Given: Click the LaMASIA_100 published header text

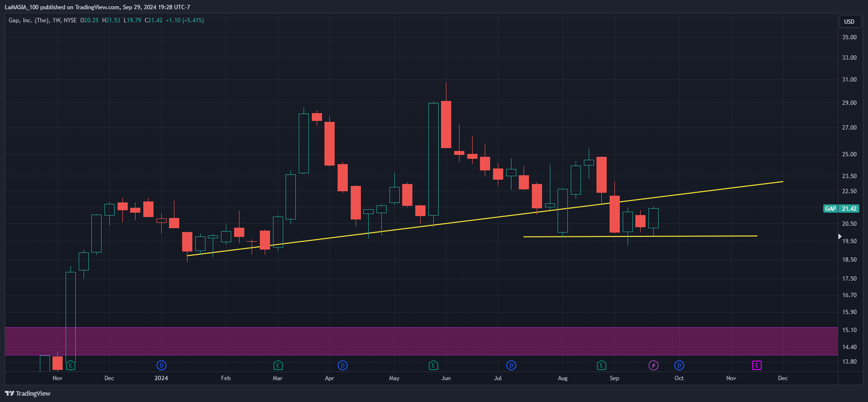Looking at the screenshot, I should 97,7.
